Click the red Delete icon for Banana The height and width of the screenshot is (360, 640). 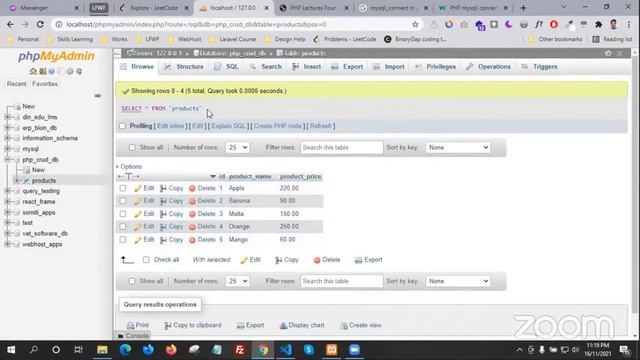coord(192,201)
